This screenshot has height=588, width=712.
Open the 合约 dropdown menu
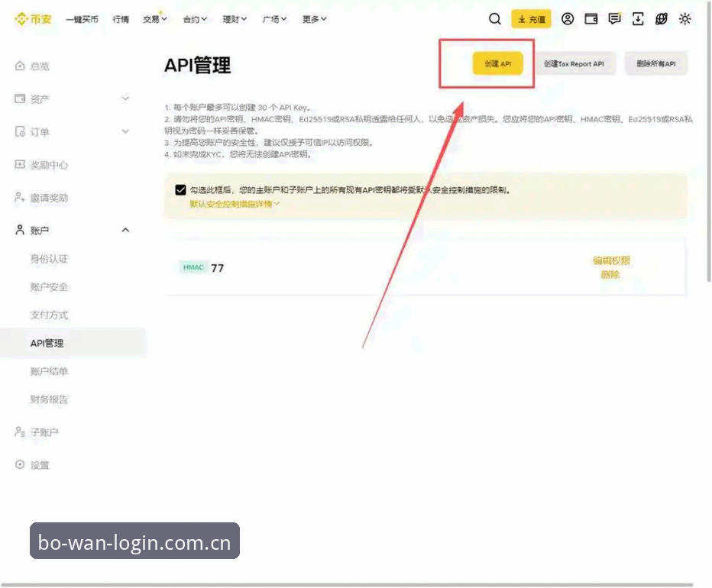coord(195,19)
